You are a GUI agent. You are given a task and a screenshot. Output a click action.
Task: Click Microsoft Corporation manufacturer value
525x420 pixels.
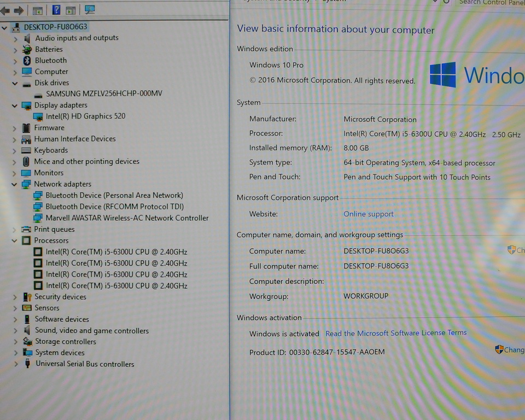(x=380, y=120)
